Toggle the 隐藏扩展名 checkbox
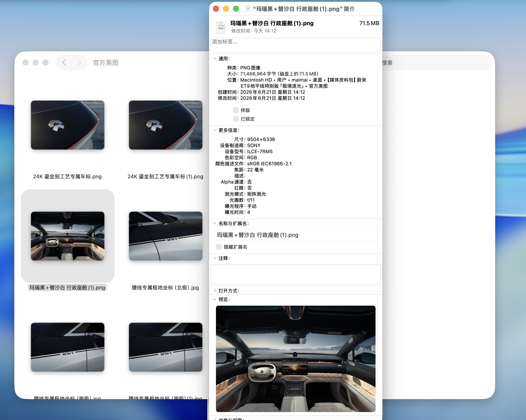This screenshot has height=420, width=526. point(219,247)
